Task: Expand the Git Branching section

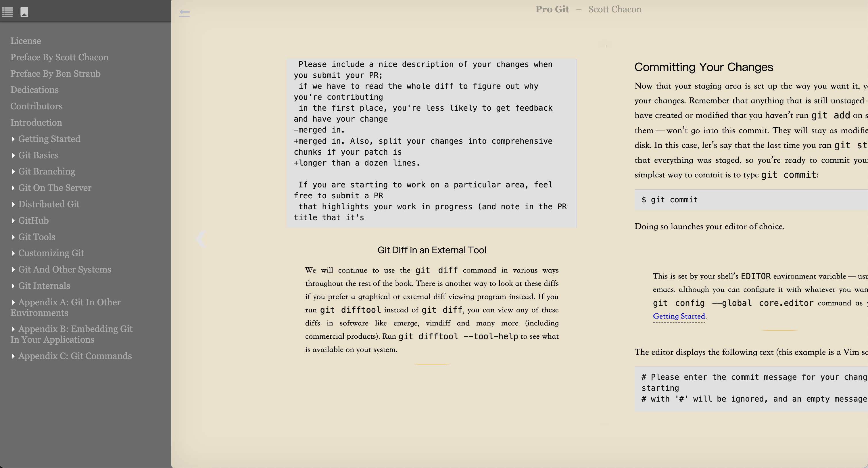Action: 13,172
